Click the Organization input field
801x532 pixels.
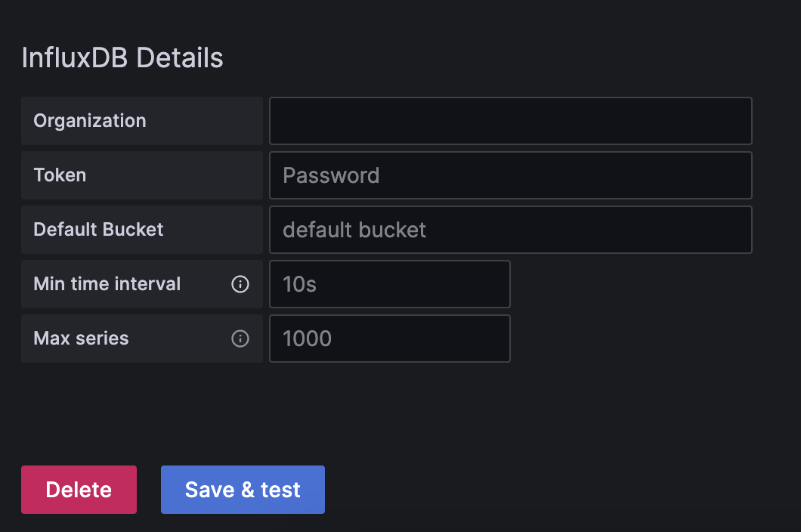(511, 121)
